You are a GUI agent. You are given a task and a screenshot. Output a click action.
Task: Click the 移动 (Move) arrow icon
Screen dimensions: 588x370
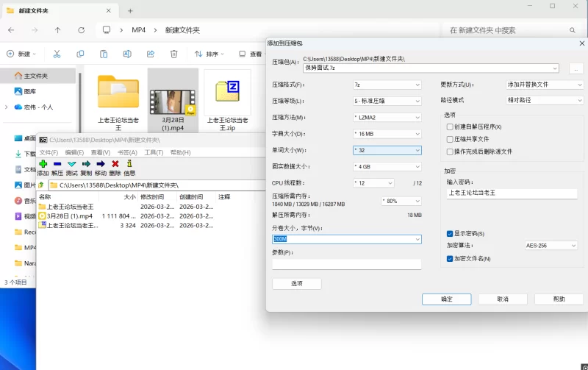tap(101, 164)
